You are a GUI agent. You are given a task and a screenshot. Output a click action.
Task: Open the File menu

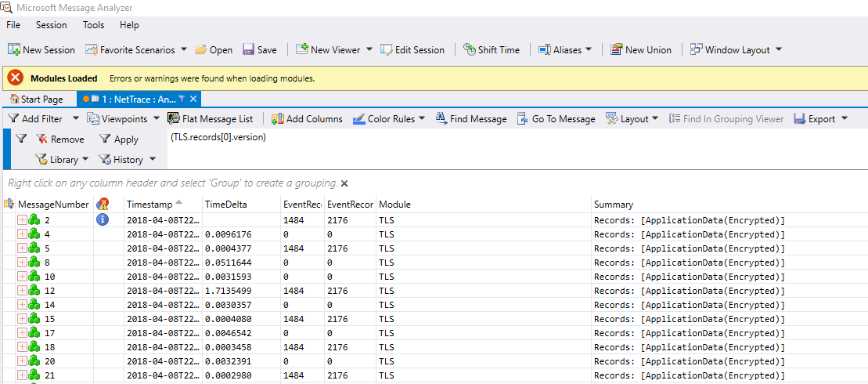pyautogui.click(x=13, y=25)
